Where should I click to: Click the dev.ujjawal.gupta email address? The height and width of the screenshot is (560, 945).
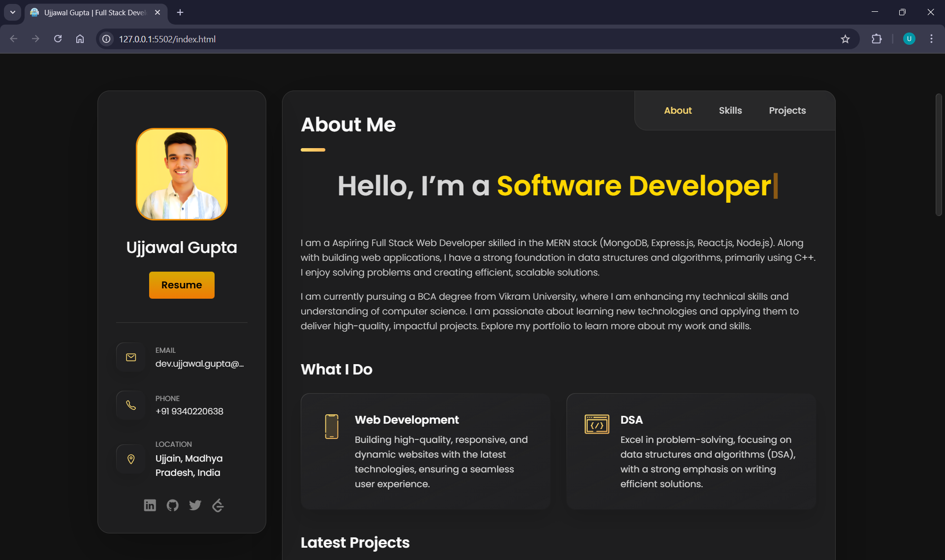point(199,364)
